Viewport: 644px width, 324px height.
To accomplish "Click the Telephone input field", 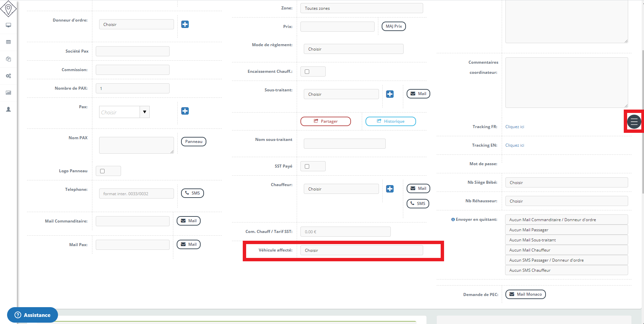I will coord(136,194).
